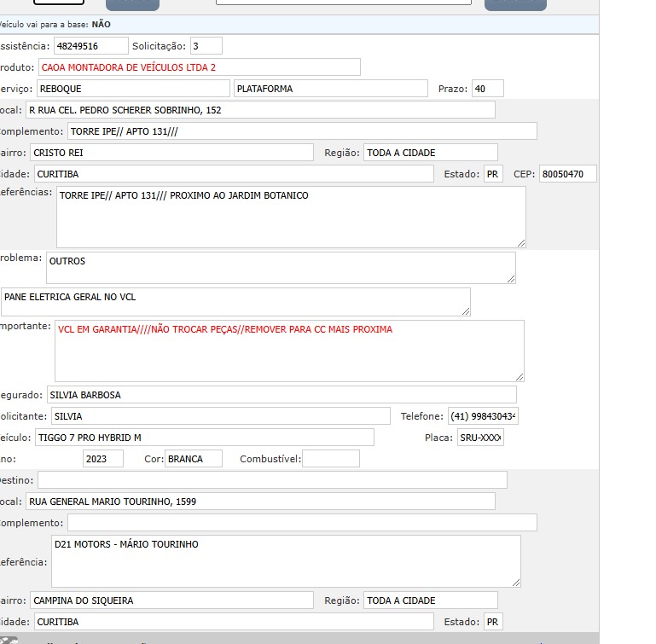Grab resize handle of D21 MOTORS textarea
656x644 pixels.
(x=516, y=583)
